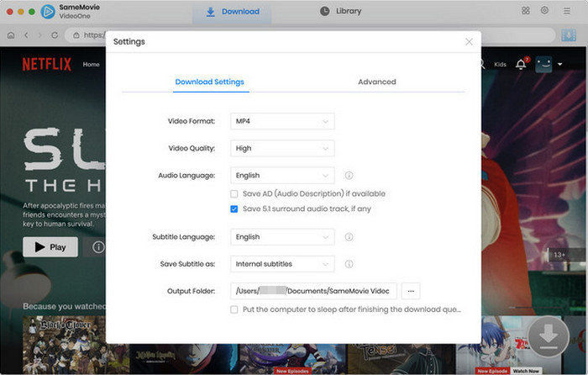Enable put computer to sleep checkbox
Viewport: 588px width, 375px height.
(234, 309)
